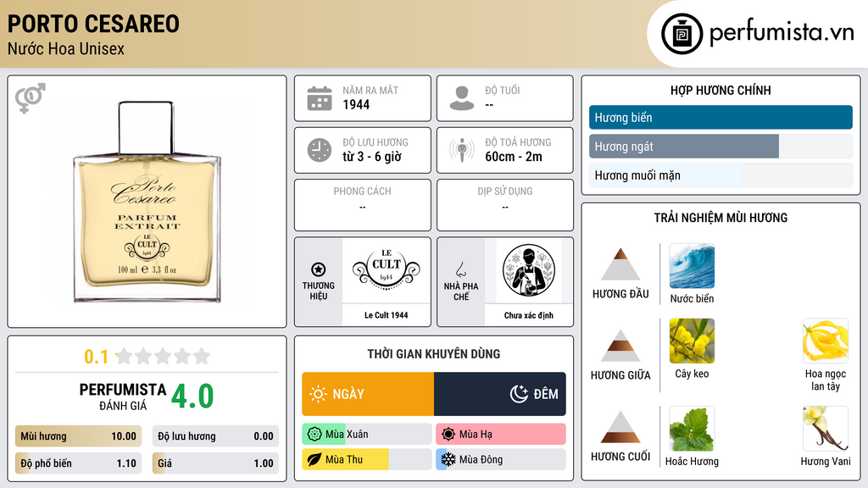
Task: Click the Mùa Hạ season bar
Action: click(x=501, y=435)
